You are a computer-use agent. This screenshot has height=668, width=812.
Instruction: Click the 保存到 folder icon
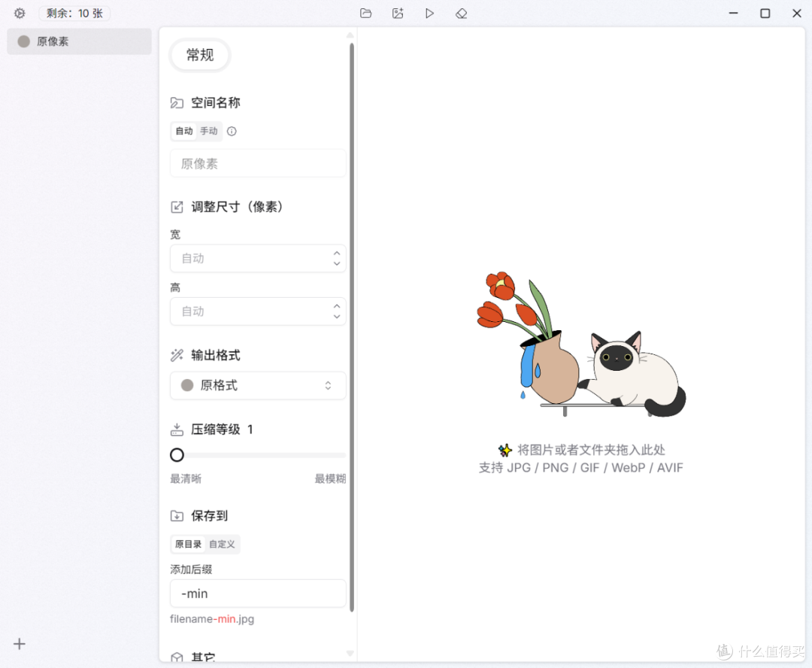177,515
